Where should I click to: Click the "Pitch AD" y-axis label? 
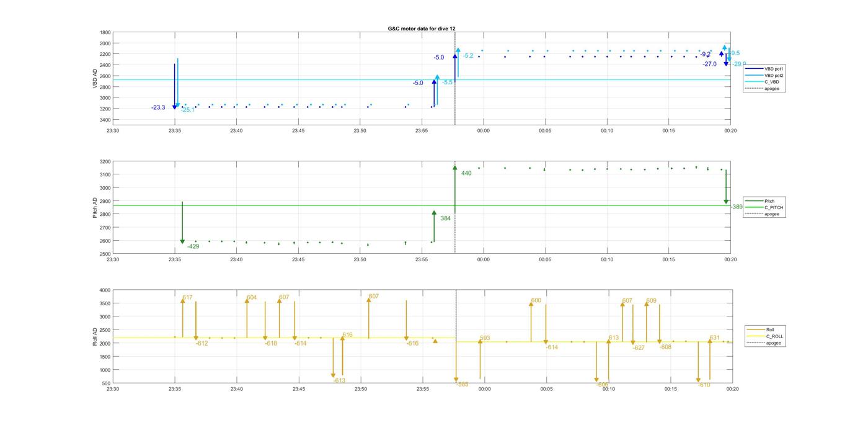[x=95, y=208]
